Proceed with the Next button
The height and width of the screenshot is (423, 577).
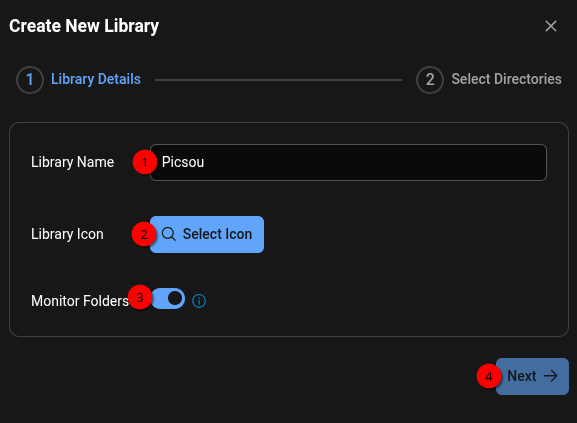[532, 376]
